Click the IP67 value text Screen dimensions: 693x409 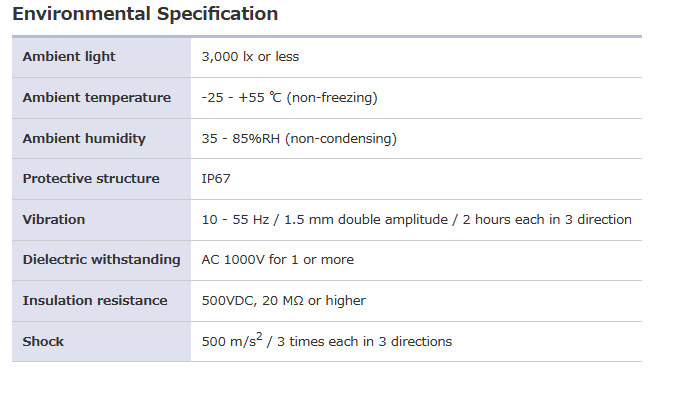217,179
